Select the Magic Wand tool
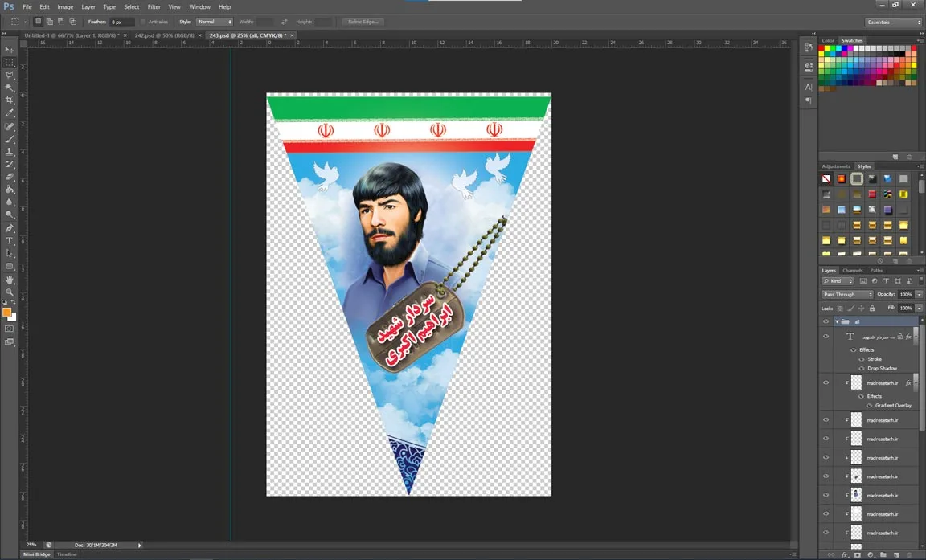This screenshot has height=560, width=926. 10,88
